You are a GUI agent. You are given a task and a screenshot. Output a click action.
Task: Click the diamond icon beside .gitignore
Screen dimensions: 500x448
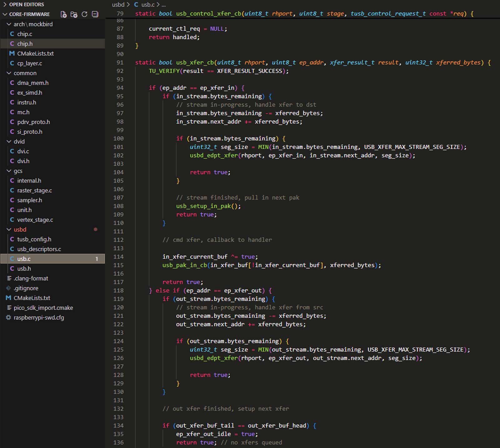pos(8,288)
